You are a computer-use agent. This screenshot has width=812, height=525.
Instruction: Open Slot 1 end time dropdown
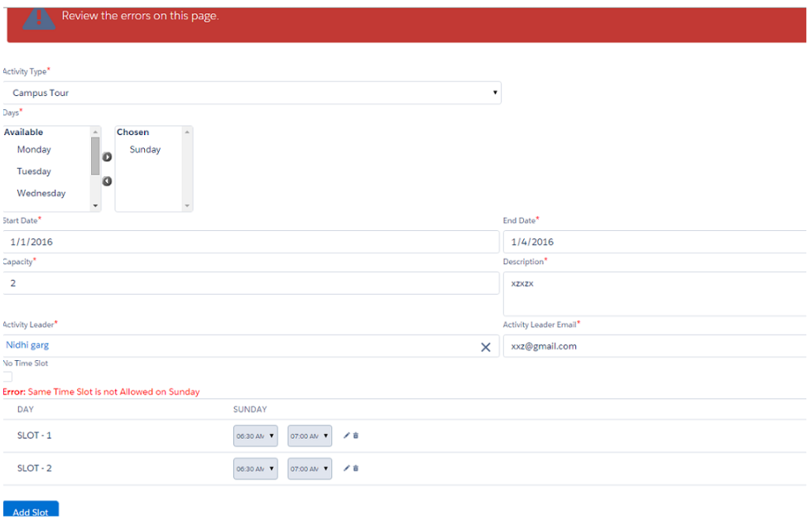point(310,436)
